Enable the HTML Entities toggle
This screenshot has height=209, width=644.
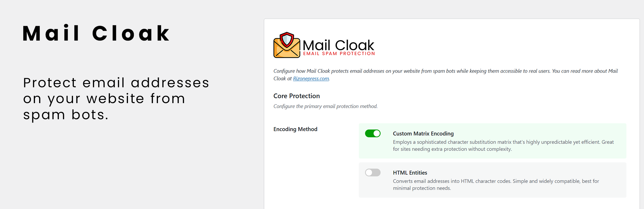point(373,173)
